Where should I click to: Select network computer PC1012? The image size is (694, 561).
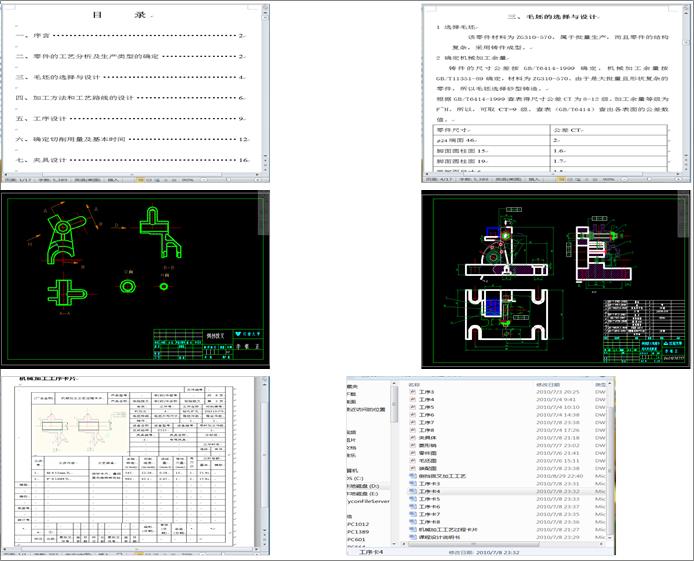coord(358,524)
